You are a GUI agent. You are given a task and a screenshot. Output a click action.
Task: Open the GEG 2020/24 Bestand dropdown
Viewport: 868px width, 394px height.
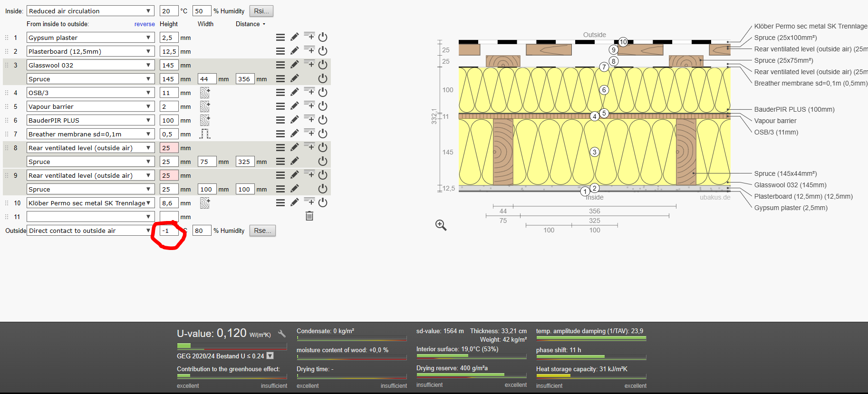pyautogui.click(x=270, y=356)
